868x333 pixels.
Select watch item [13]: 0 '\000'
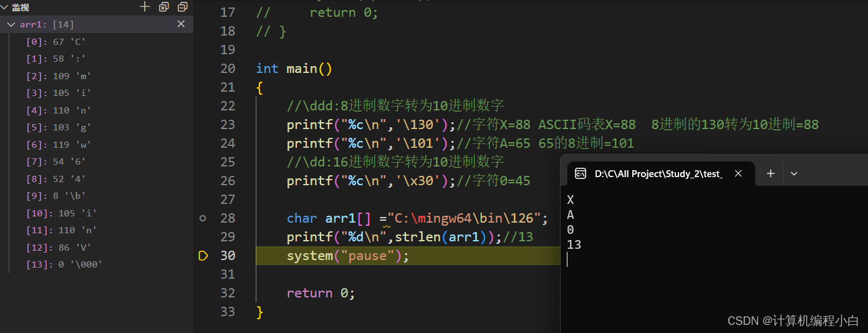click(x=64, y=264)
